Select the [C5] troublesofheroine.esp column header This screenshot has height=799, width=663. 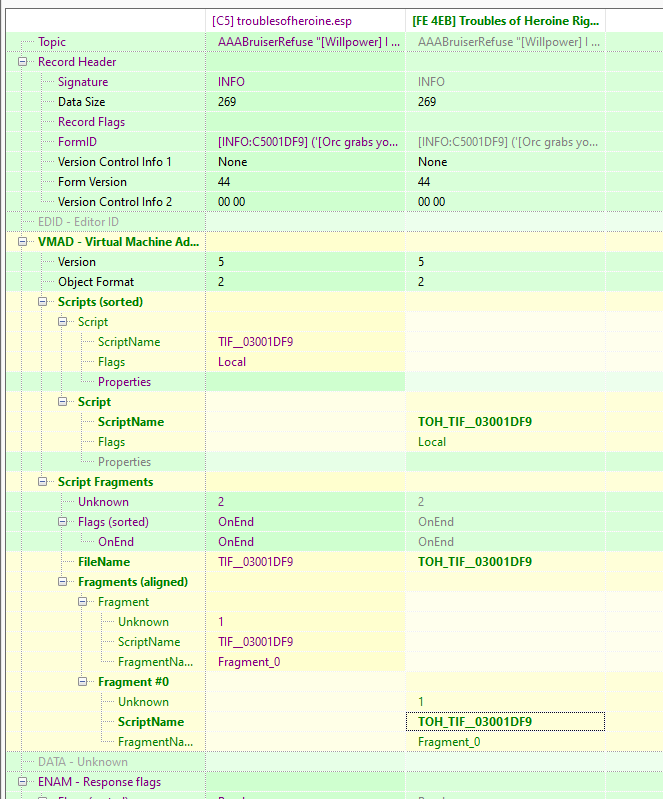305,21
